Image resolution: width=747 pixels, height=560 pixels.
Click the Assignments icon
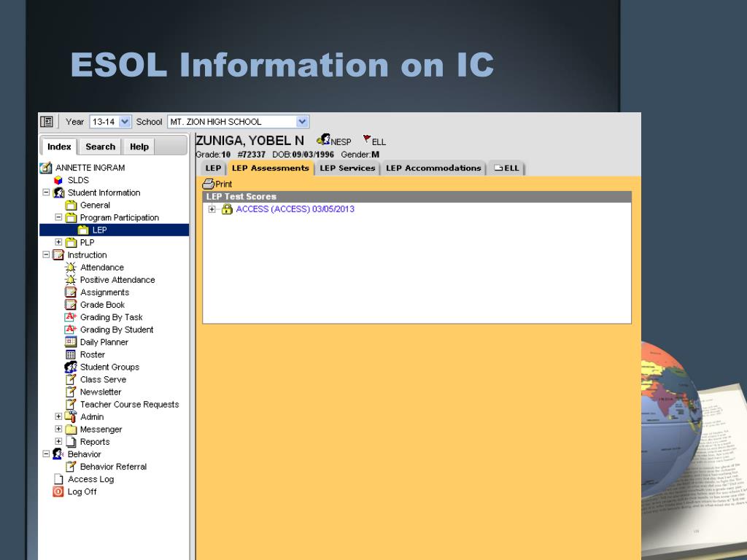[x=71, y=292]
